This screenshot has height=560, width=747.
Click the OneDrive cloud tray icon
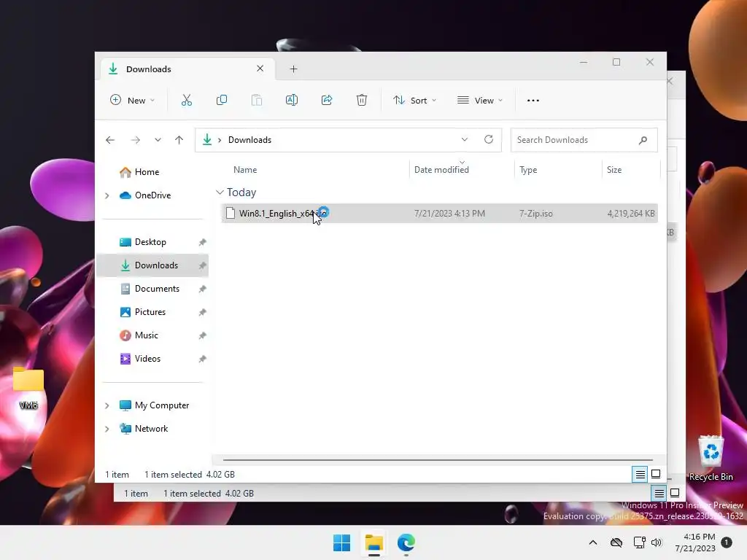[x=616, y=542]
